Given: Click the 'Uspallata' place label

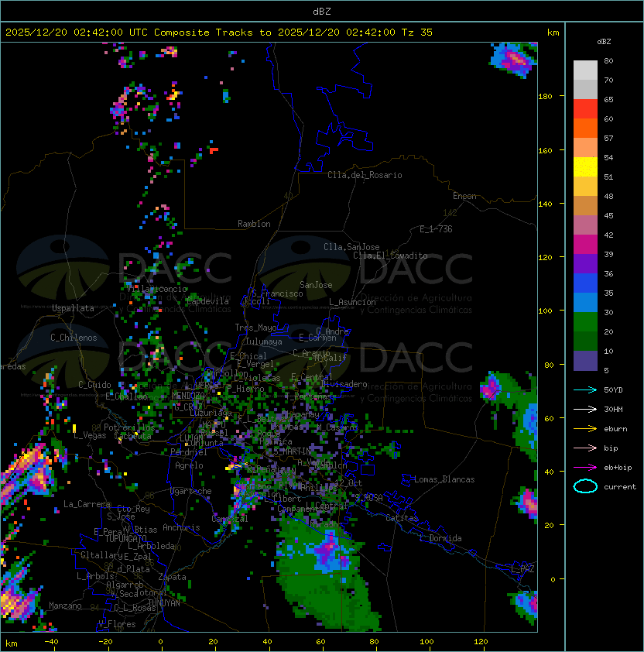Looking at the screenshot, I should pos(73,308).
